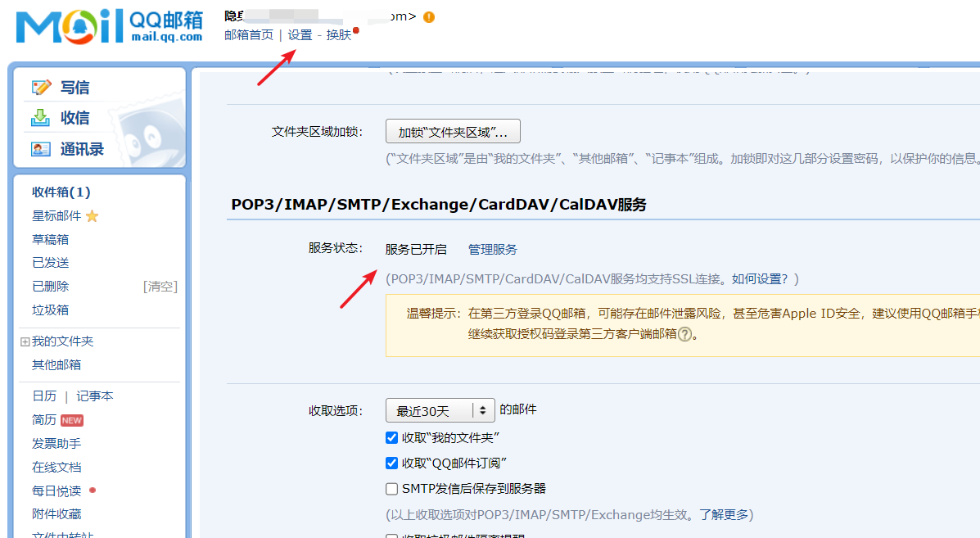Click the help question mark icon
The height and width of the screenshot is (538, 980).
(685, 334)
